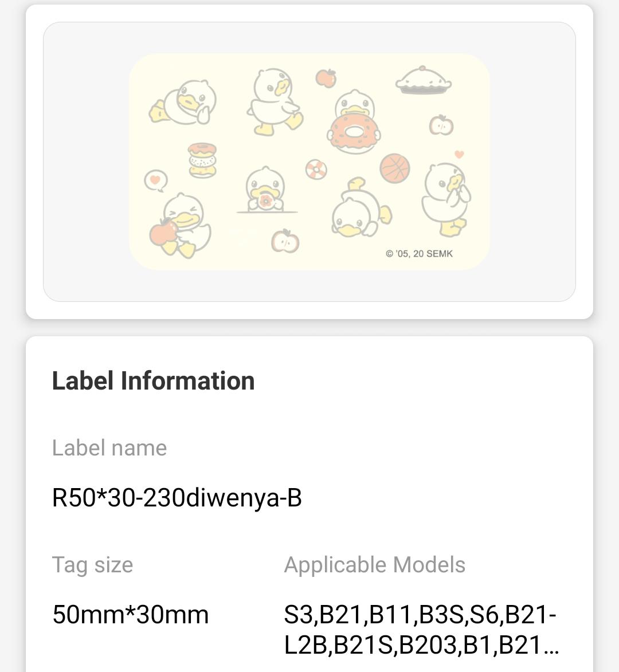
Task: Click the duck holding the large donut
Action: pyautogui.click(x=354, y=123)
